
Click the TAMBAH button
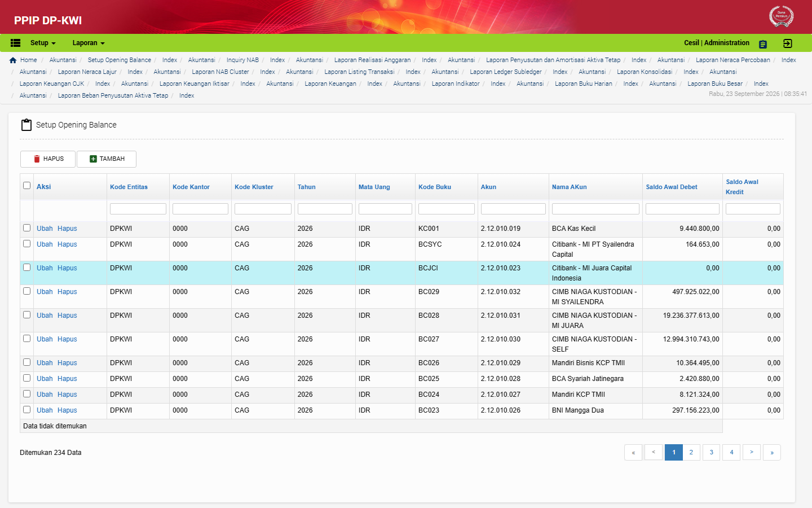(x=107, y=159)
